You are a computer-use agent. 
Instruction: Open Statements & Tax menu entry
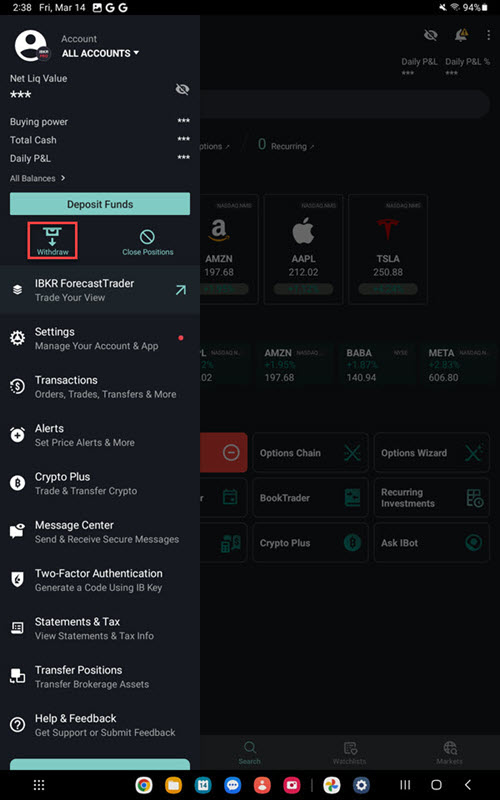100,628
